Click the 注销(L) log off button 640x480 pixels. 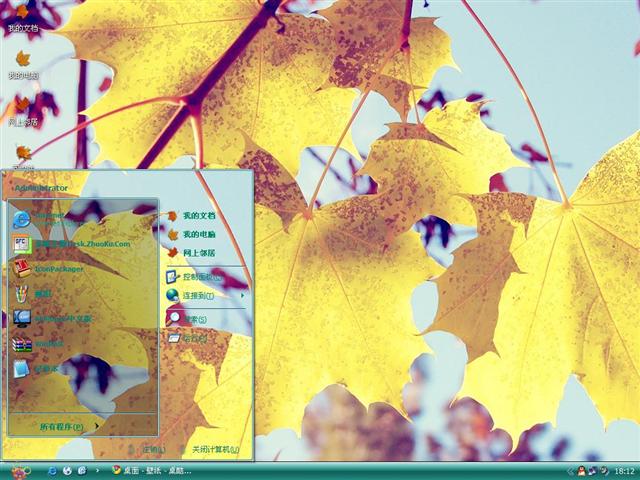pos(147,449)
